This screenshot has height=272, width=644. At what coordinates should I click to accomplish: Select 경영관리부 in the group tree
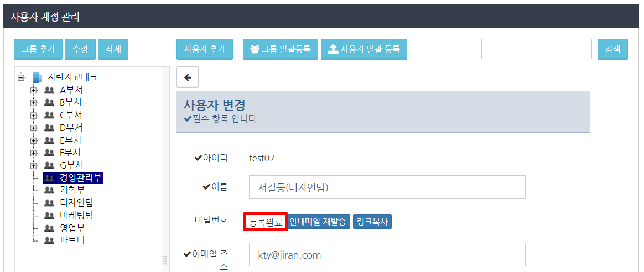tap(81, 177)
